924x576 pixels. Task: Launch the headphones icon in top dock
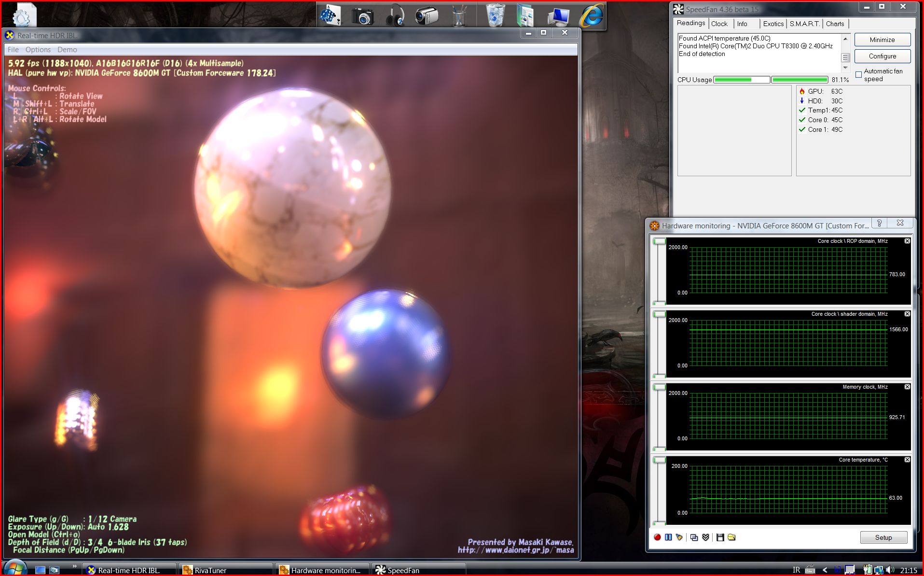[395, 15]
